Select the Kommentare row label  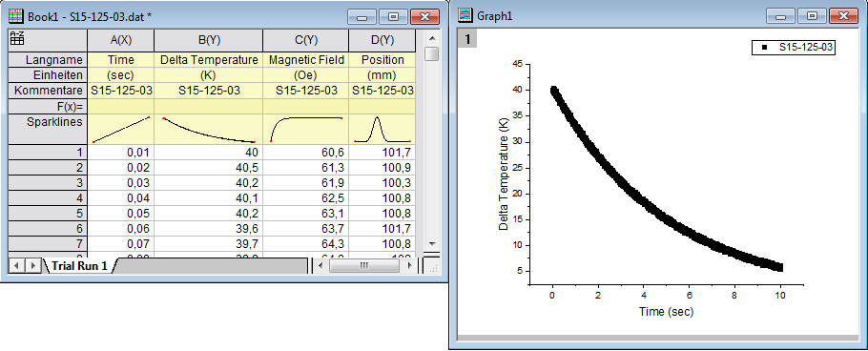(x=48, y=91)
